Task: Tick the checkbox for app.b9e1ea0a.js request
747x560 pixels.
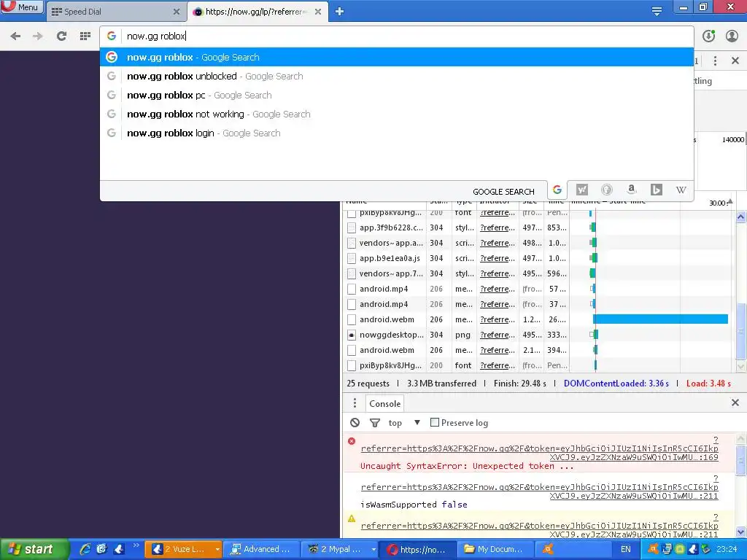Action: tap(352, 258)
